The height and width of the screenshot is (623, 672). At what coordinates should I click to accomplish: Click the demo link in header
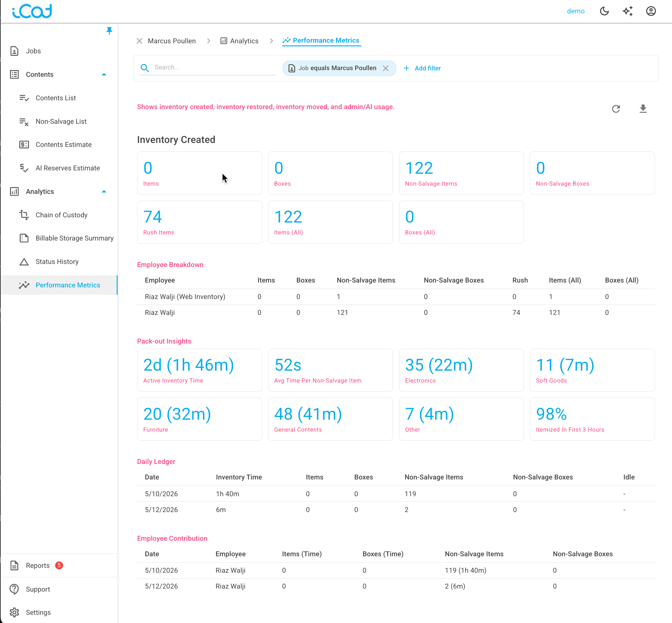pos(576,11)
